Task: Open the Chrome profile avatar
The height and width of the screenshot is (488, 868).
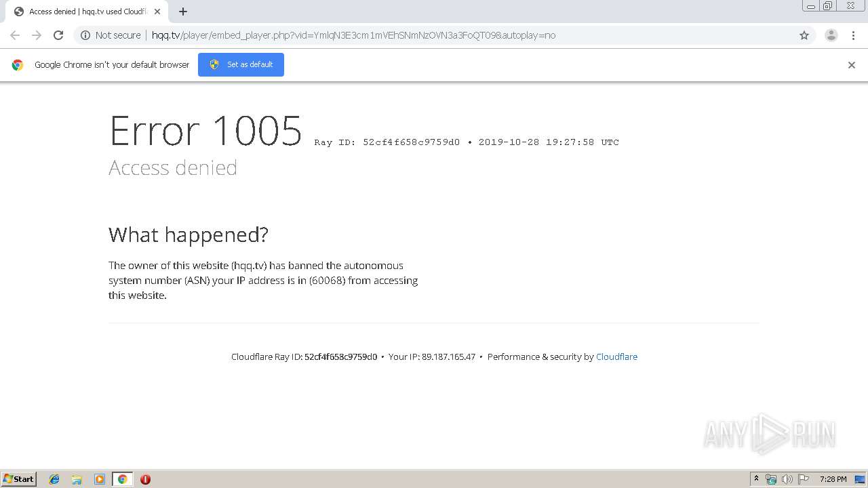Action: (831, 35)
